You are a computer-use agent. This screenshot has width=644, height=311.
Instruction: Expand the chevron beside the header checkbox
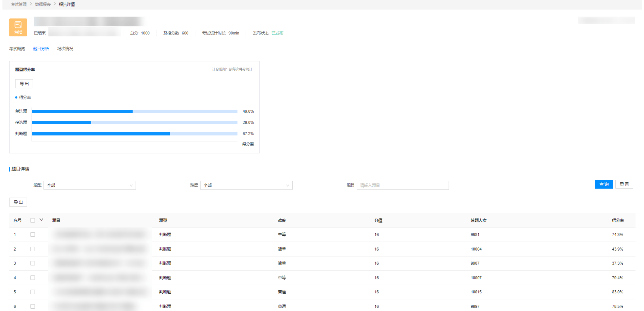coord(41,220)
